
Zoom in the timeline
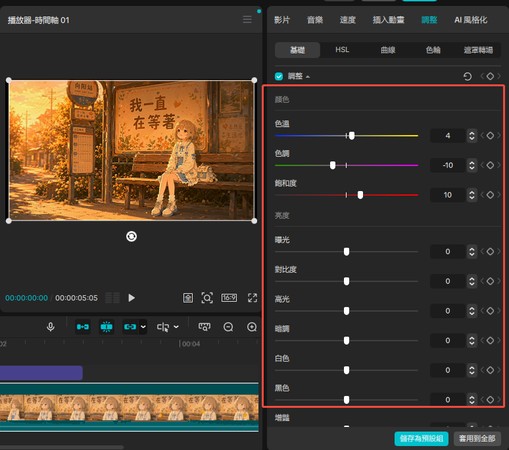(252, 327)
